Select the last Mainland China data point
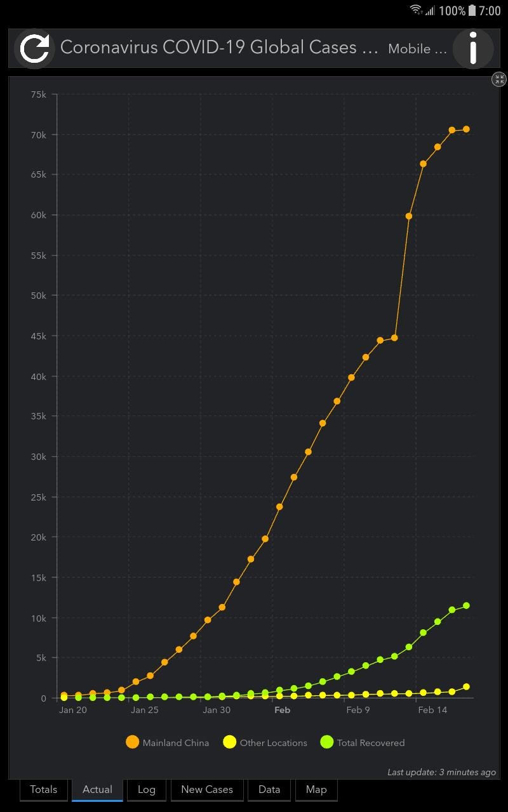This screenshot has width=508, height=812. (x=466, y=129)
